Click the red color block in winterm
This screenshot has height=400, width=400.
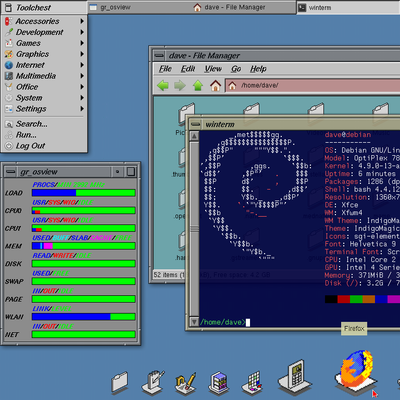(344, 299)
